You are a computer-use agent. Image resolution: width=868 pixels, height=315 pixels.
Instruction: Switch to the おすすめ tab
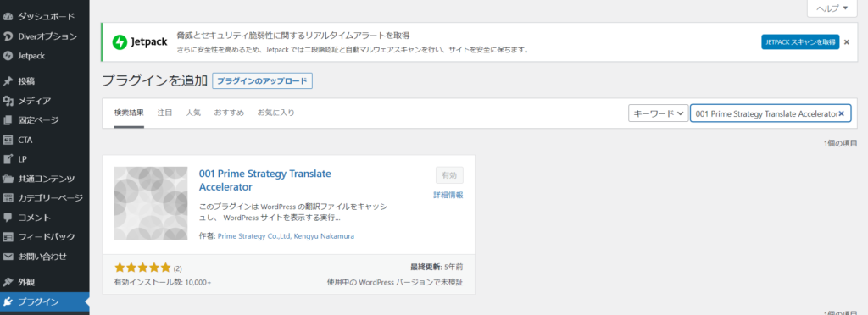(229, 113)
